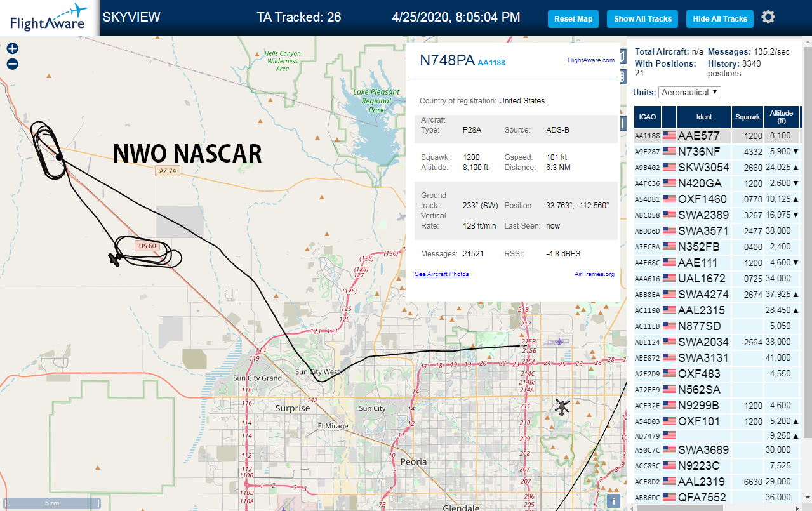This screenshot has height=511, width=812.
Task: Click the US flag in the N736NF row
Action: 669,151
